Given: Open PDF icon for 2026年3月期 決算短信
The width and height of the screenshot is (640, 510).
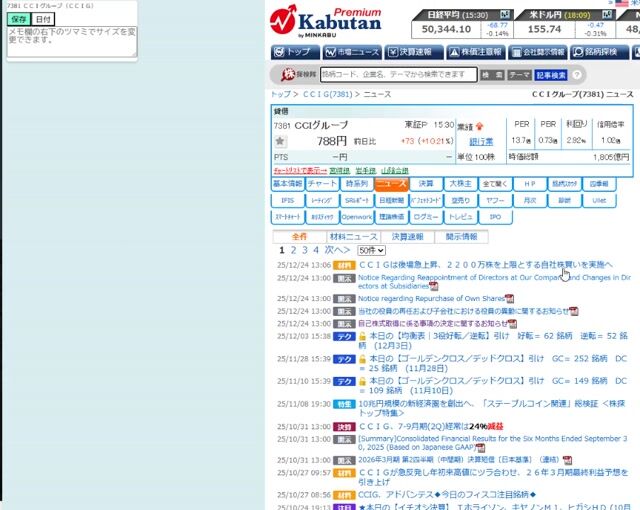Looking at the screenshot, I should coord(567,461).
